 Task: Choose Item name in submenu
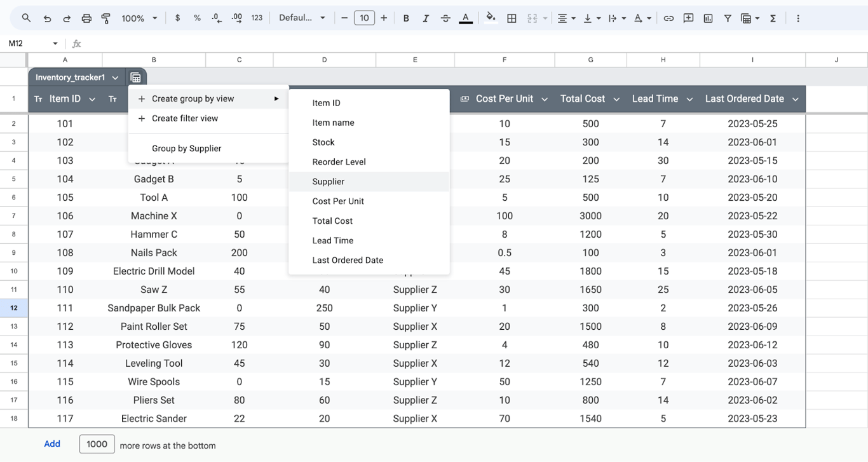(369, 123)
